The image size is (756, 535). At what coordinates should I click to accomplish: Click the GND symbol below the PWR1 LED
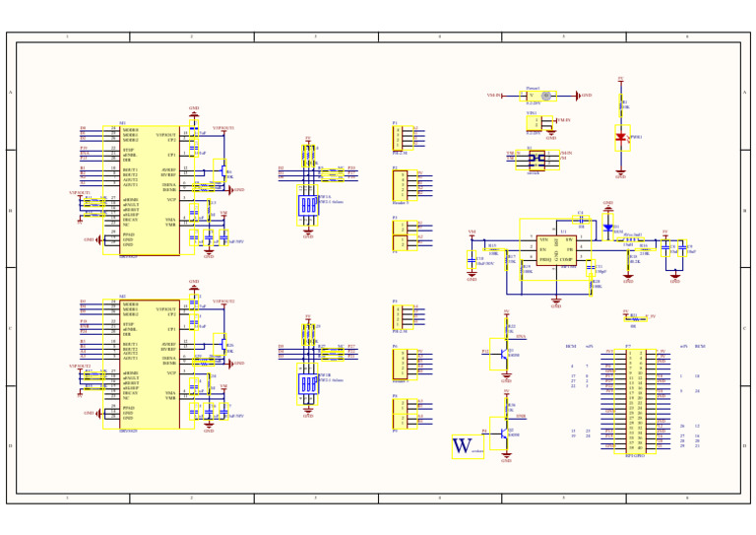(621, 174)
